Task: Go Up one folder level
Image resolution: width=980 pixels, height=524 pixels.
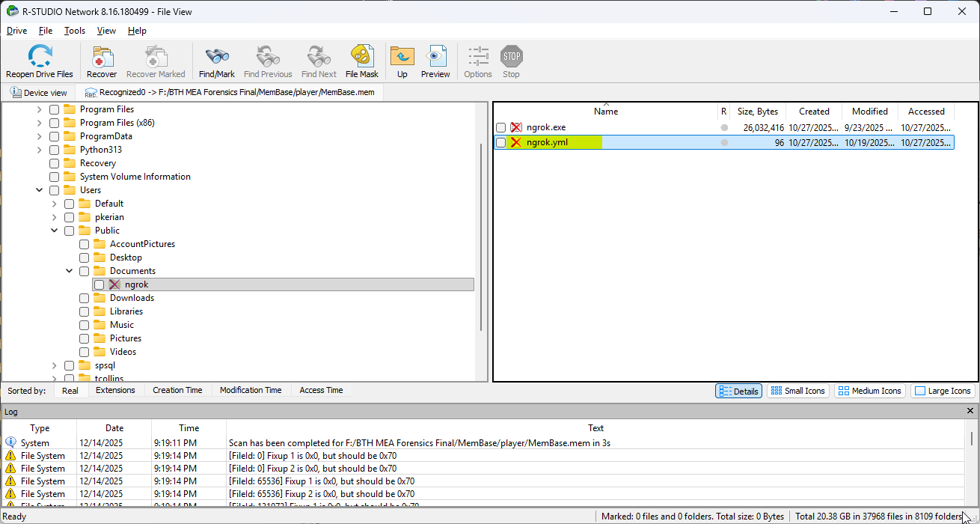Action: 402,57
